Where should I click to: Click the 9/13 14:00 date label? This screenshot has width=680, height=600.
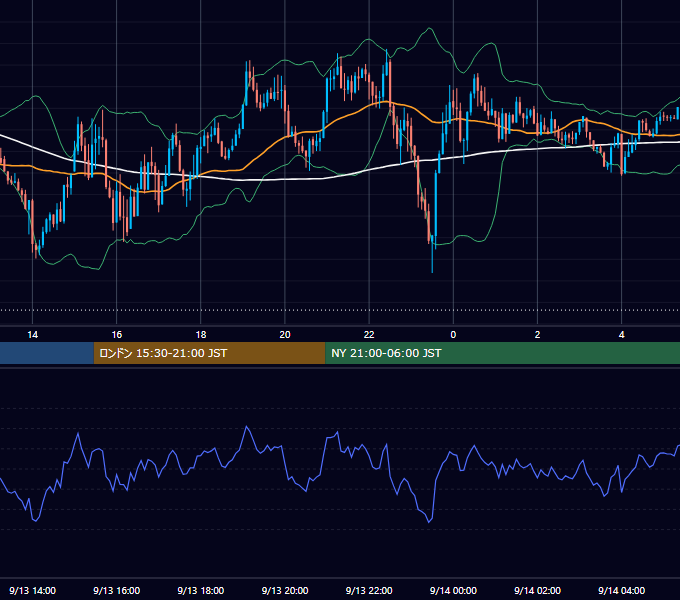[x=33, y=590]
